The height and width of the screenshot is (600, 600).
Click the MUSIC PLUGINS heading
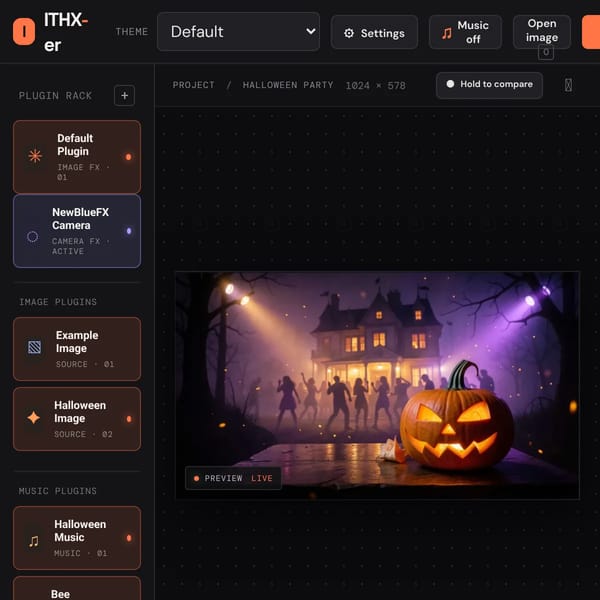[58, 491]
